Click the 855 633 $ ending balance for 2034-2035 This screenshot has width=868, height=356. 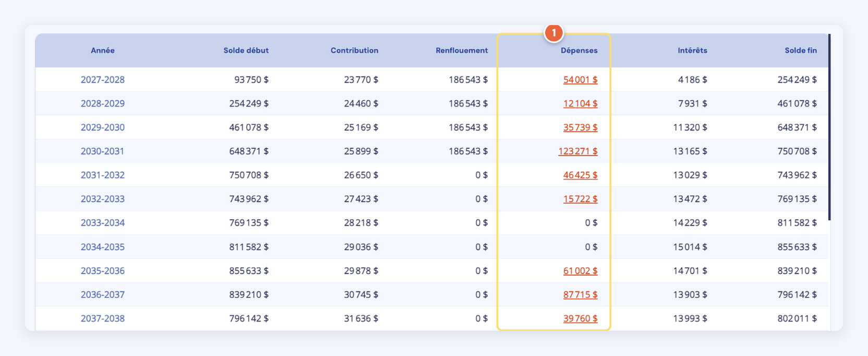(x=797, y=247)
